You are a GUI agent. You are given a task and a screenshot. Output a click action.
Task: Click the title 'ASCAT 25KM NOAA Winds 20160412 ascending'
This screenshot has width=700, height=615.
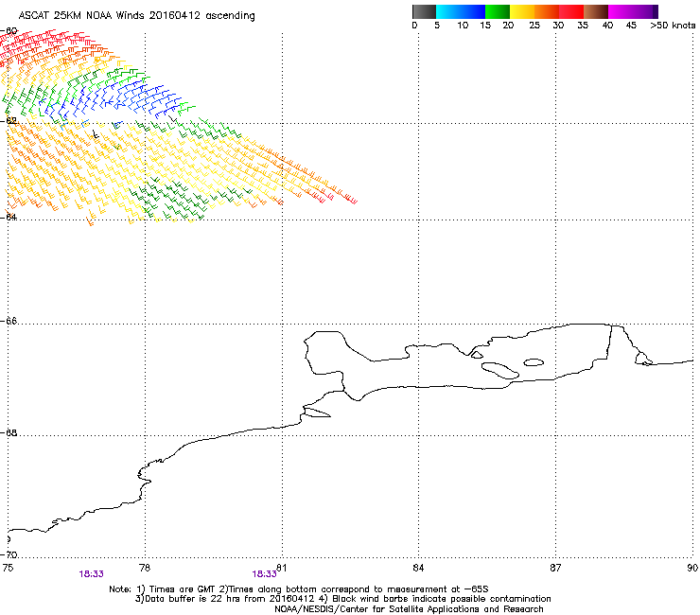click(x=136, y=16)
